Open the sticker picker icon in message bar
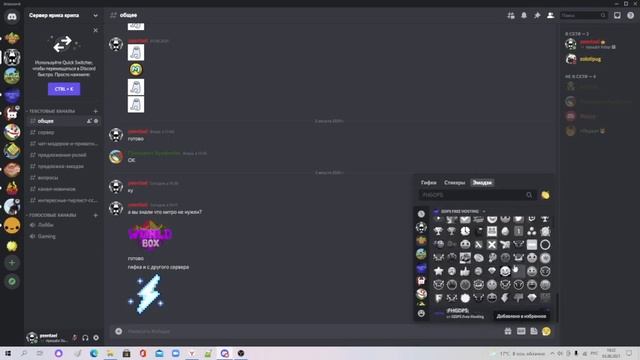 click(534, 331)
